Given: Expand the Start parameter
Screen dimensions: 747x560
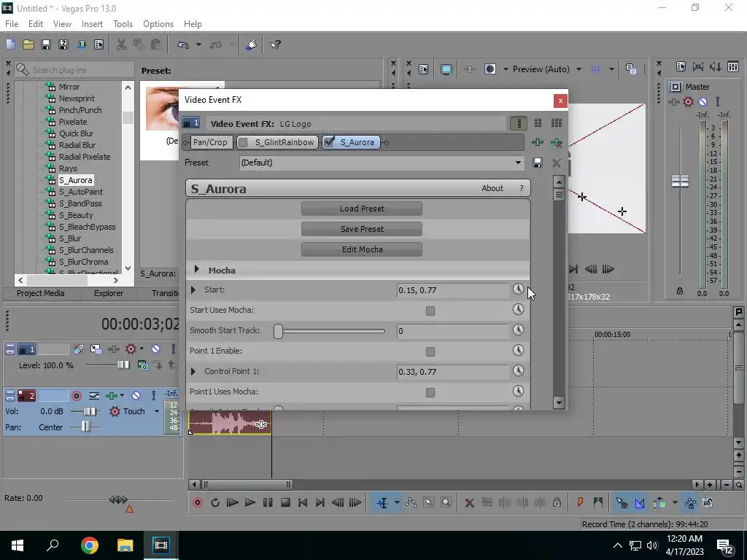Looking at the screenshot, I should pos(193,289).
